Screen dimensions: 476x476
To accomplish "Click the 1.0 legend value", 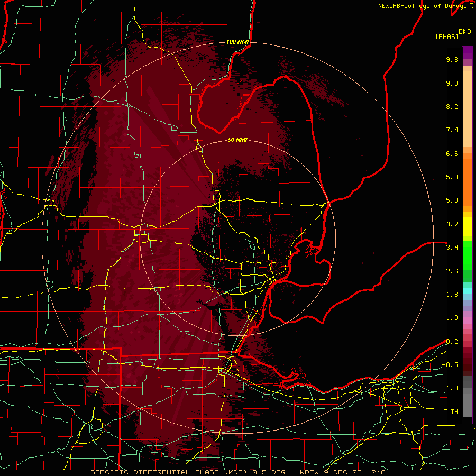I will pyautogui.click(x=452, y=318).
